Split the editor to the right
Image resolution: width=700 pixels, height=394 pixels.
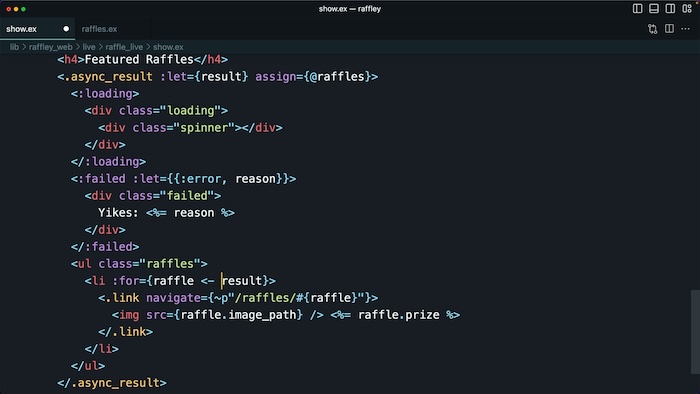tap(669, 29)
